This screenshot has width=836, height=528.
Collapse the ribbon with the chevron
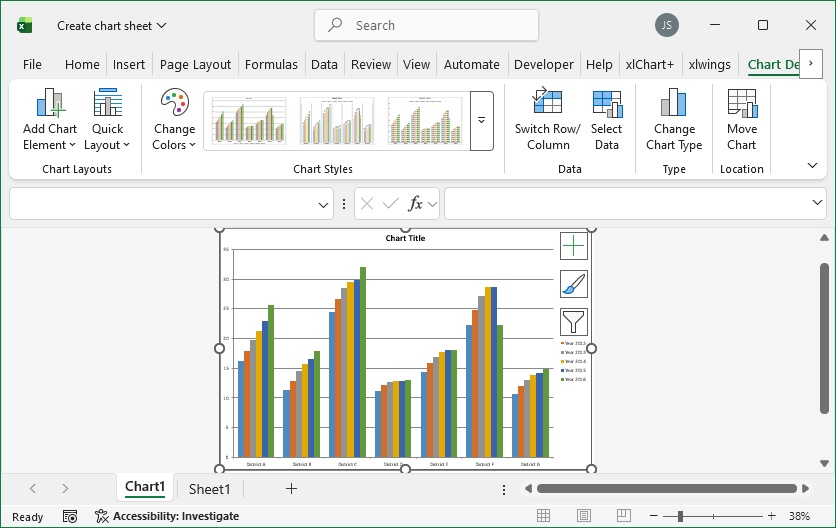pos(812,165)
